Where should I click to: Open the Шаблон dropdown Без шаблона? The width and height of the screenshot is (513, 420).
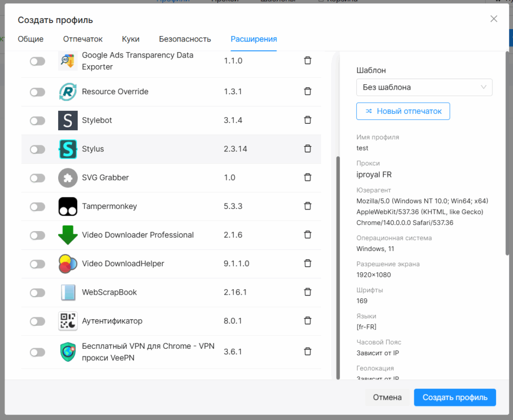[424, 87]
